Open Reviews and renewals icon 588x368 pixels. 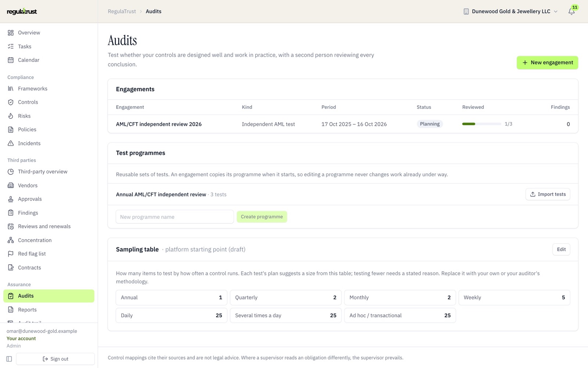point(11,226)
